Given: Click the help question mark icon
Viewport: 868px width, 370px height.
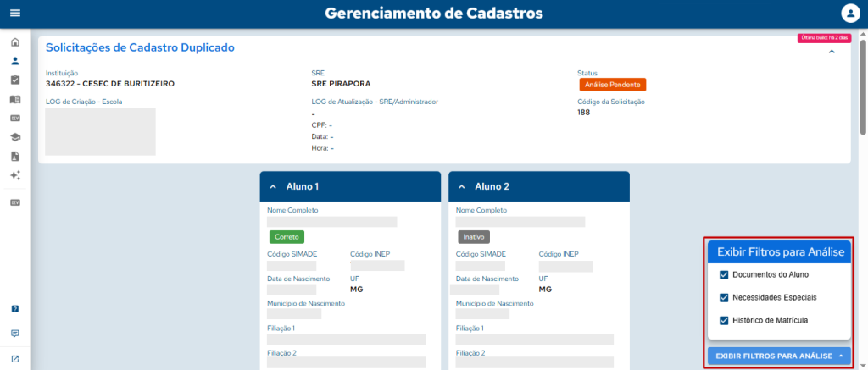Looking at the screenshot, I should 15,309.
